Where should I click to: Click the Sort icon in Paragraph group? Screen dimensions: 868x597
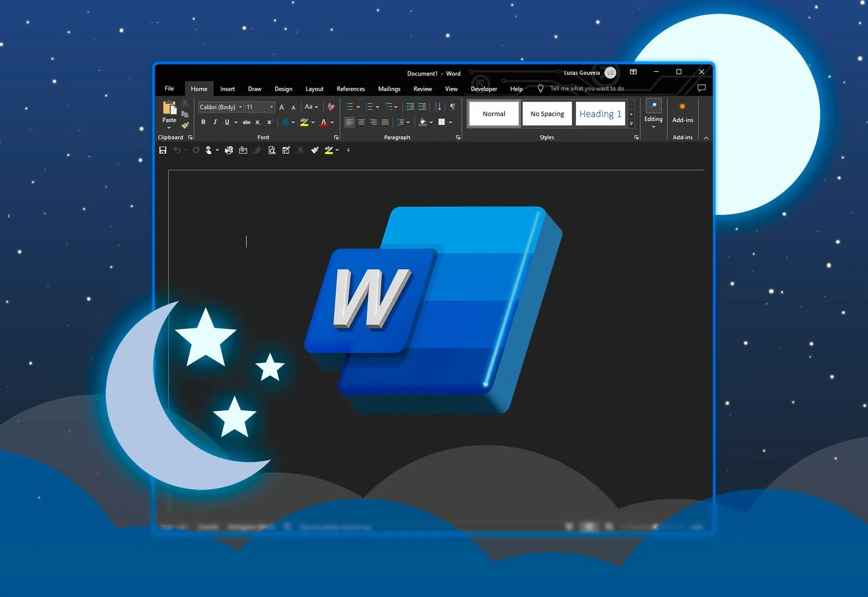tap(437, 107)
